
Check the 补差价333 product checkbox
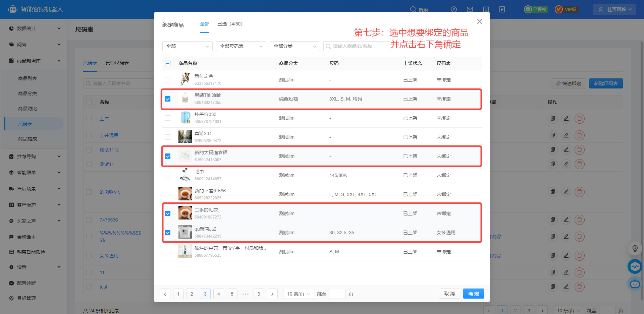(168, 118)
